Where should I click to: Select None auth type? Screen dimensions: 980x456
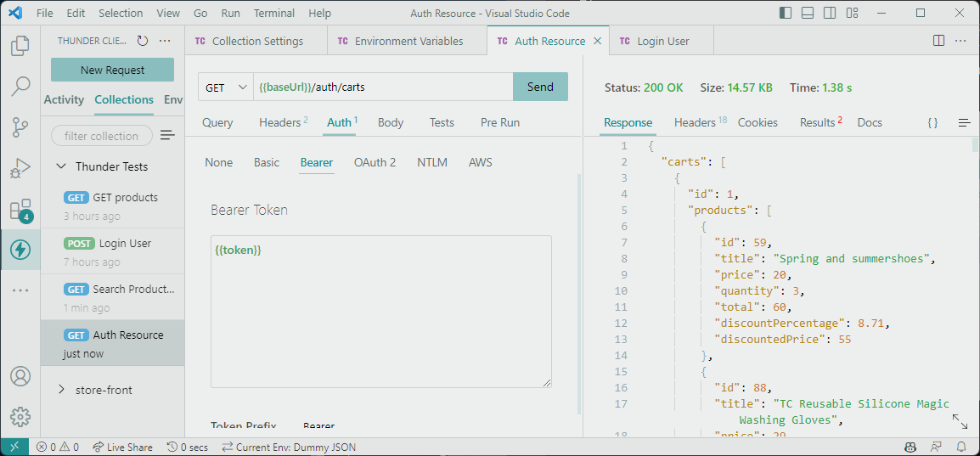point(219,163)
